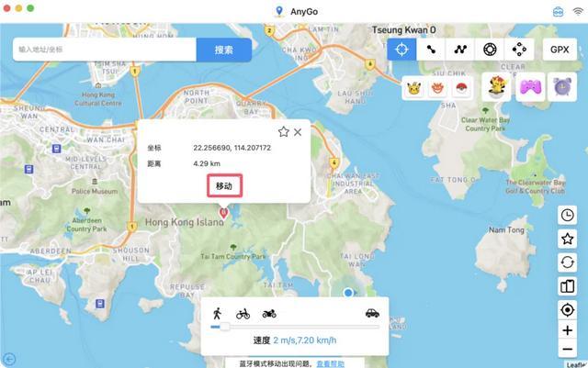Open the Pikachu on ball tool
Screen dimensions: 588x368
pos(496,87)
